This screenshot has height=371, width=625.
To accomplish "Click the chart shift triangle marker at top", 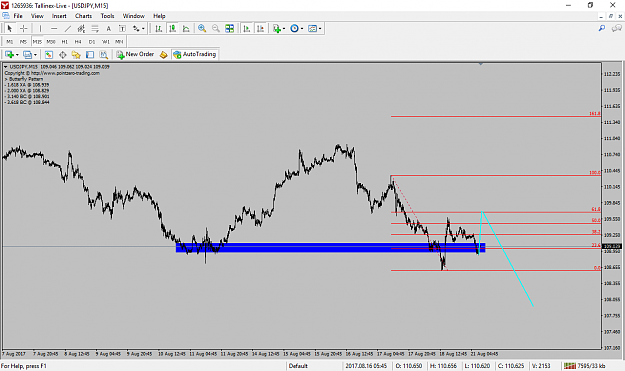I will (x=481, y=64).
